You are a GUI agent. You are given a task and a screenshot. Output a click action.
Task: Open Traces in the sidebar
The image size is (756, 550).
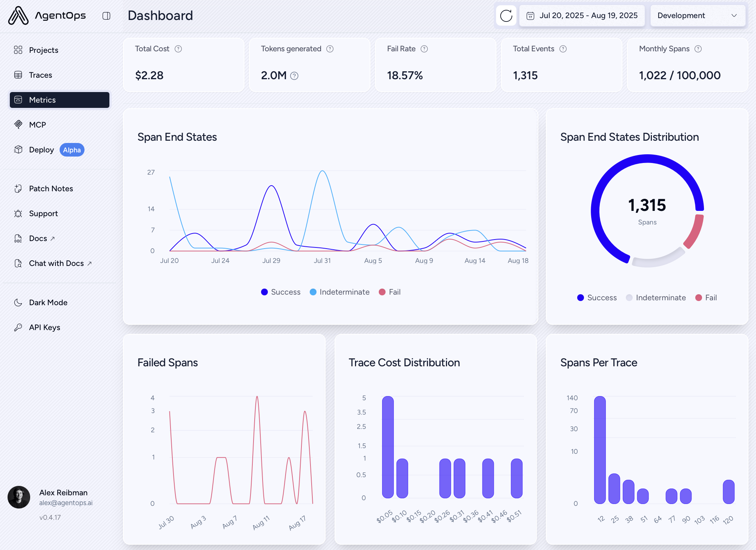tap(40, 75)
